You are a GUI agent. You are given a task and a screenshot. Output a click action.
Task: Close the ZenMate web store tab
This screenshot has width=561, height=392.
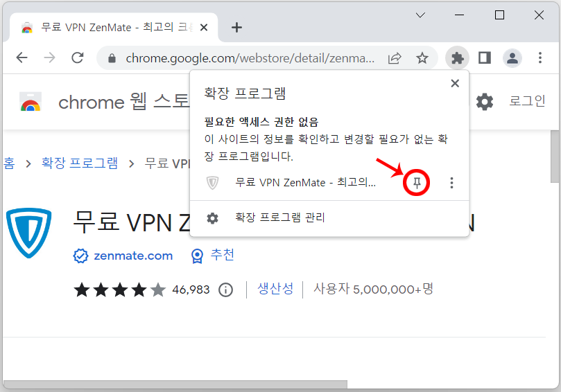[x=204, y=28]
